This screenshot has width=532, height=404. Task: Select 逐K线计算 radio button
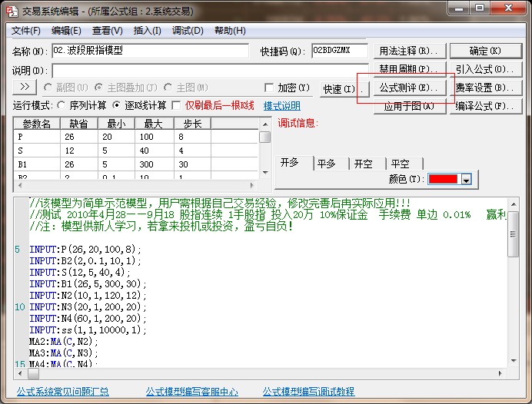click(117, 105)
